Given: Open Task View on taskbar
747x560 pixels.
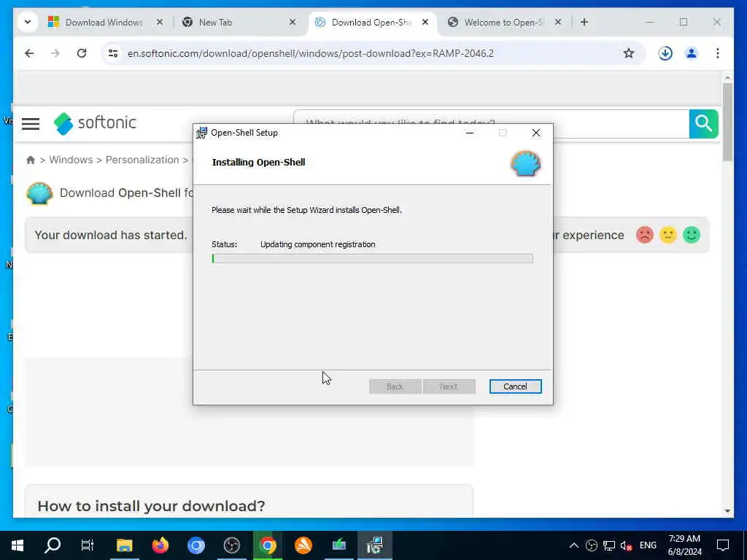Looking at the screenshot, I should [x=88, y=545].
